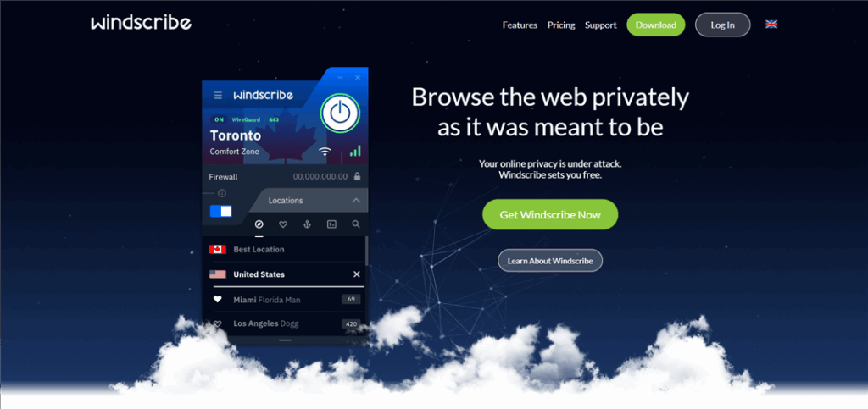Click the location search magnifier icon
868x409 pixels.
(356, 224)
